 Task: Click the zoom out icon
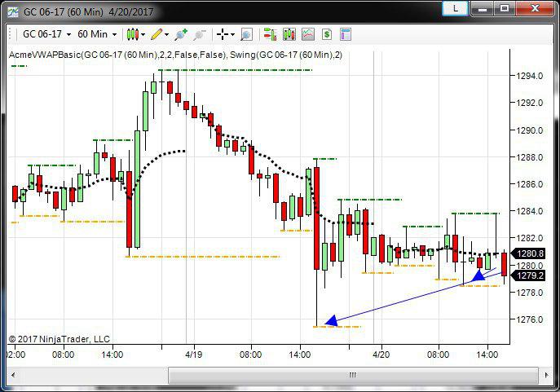point(200,34)
